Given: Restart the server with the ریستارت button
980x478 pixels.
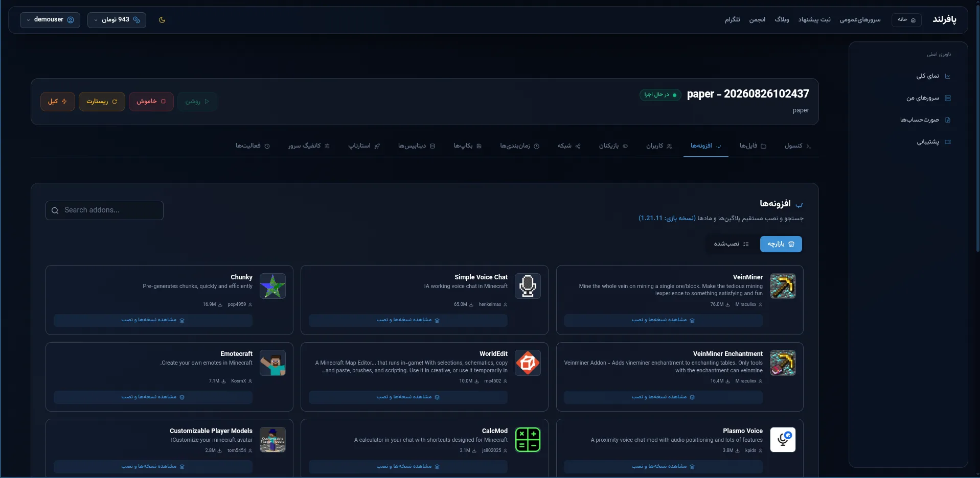Looking at the screenshot, I should pyautogui.click(x=102, y=102).
